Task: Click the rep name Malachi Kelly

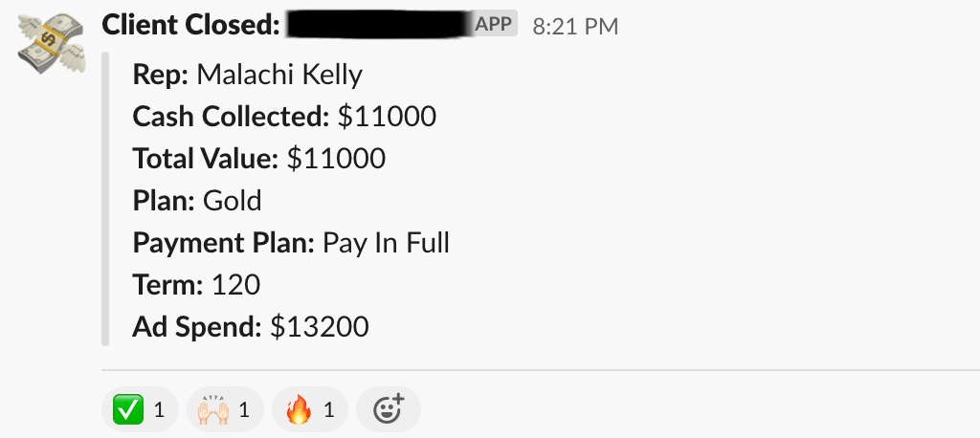Action: click(279, 75)
